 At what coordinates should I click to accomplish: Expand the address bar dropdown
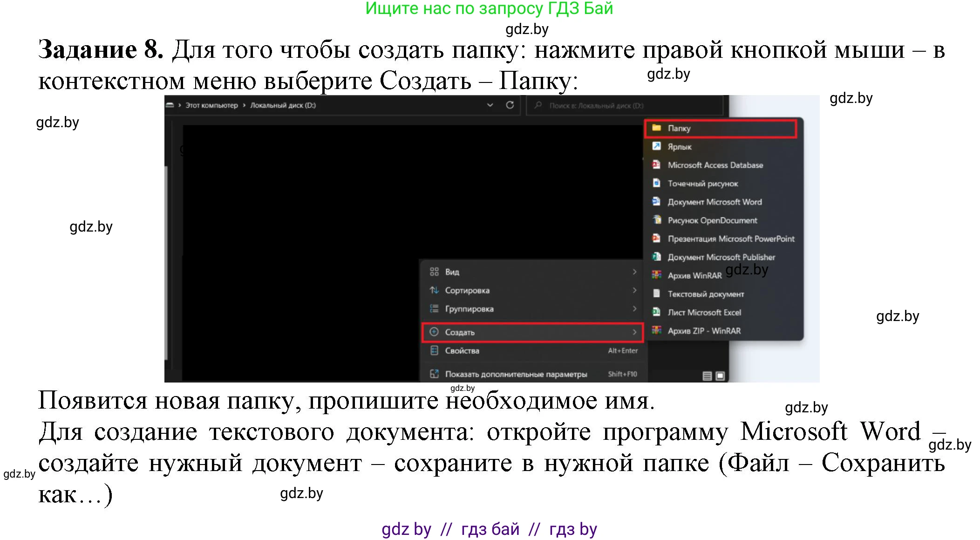pyautogui.click(x=490, y=105)
